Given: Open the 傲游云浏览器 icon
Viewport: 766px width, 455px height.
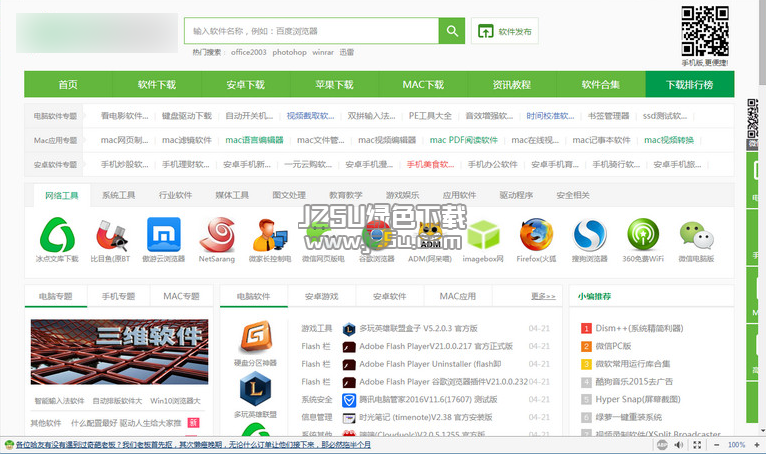Looking at the screenshot, I should [x=164, y=235].
